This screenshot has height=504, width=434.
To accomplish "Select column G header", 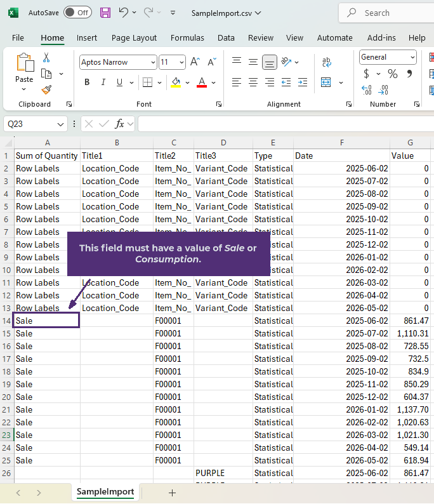I will pos(411,143).
